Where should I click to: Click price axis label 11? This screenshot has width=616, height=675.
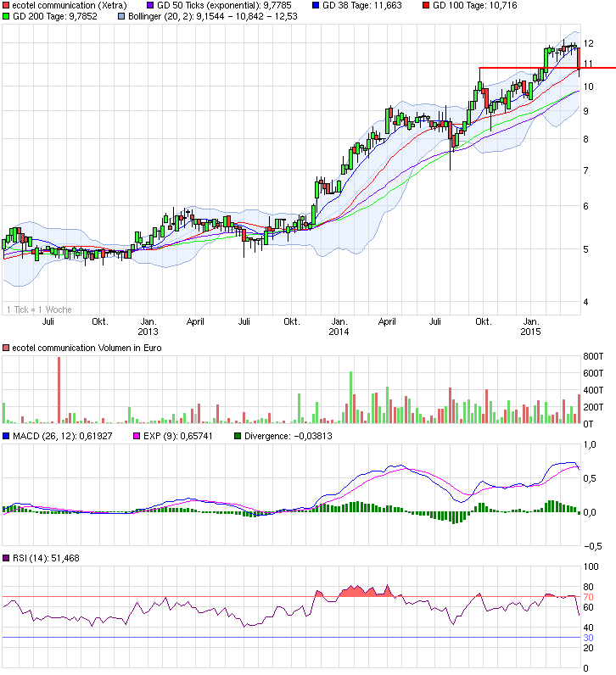(x=588, y=64)
